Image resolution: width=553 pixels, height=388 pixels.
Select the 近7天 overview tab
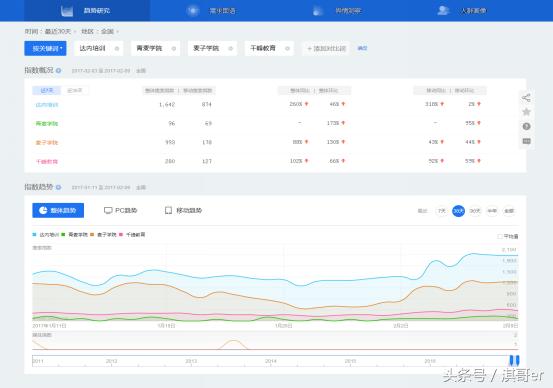(47, 90)
